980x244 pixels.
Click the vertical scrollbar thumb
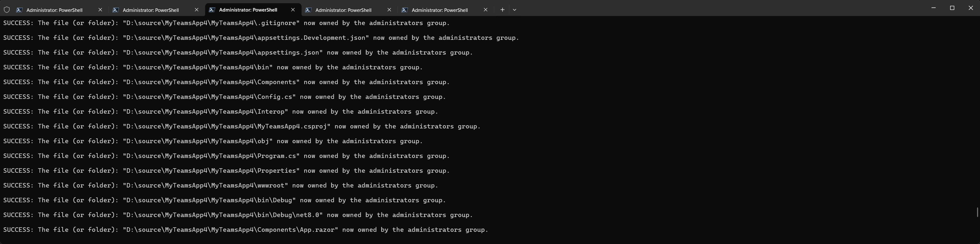[x=977, y=212]
